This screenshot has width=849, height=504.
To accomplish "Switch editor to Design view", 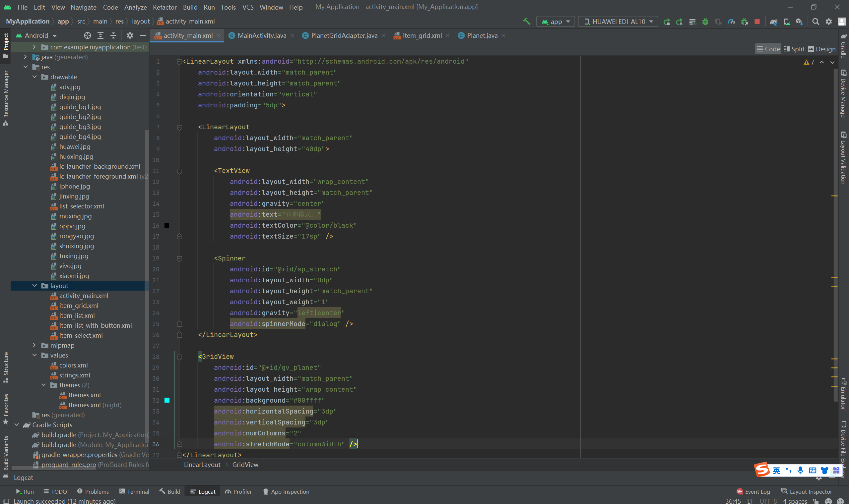I will 821,49.
